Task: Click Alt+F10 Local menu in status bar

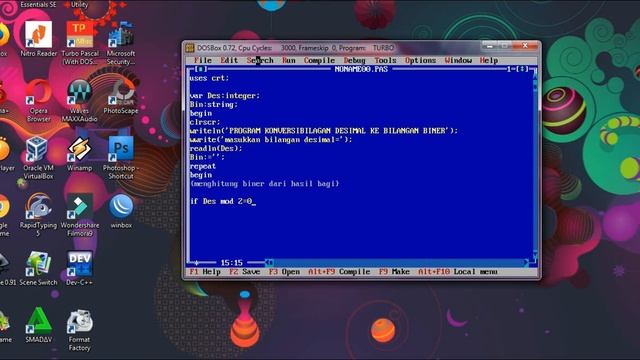Action: pos(458,272)
